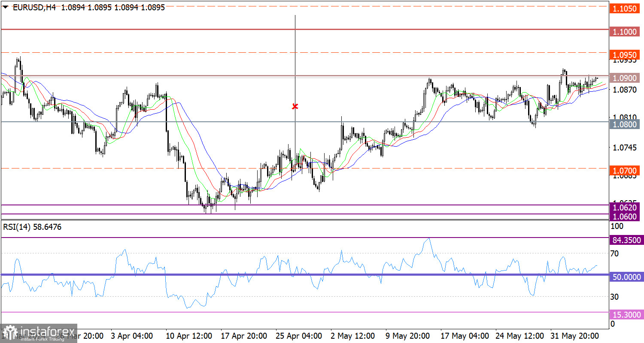Select the 1.1050 price level label
The image size is (644, 343).
(625, 8)
